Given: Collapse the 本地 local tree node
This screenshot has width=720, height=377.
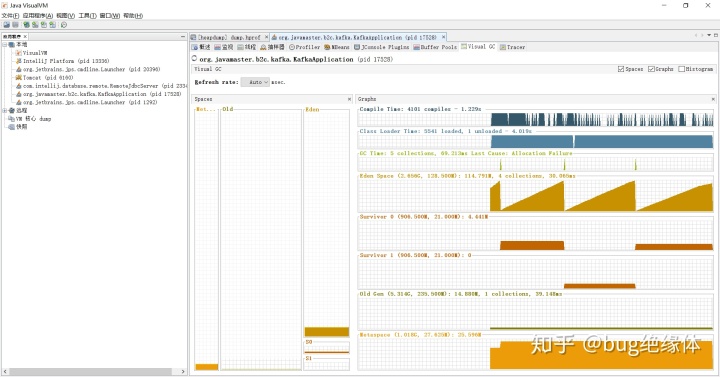Looking at the screenshot, I should (x=5, y=45).
